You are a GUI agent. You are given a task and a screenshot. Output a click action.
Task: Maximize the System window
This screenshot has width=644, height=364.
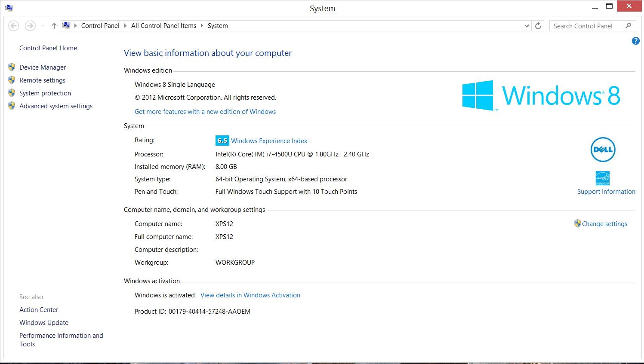coord(609,6)
